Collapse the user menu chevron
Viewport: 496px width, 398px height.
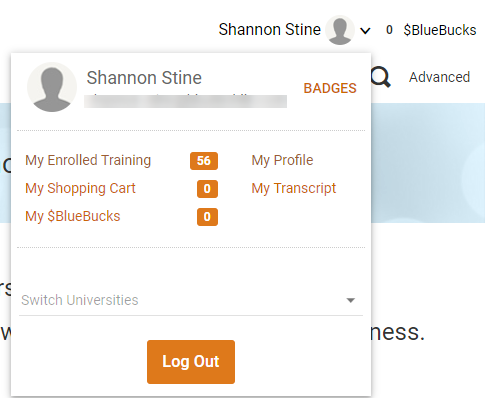tap(365, 31)
